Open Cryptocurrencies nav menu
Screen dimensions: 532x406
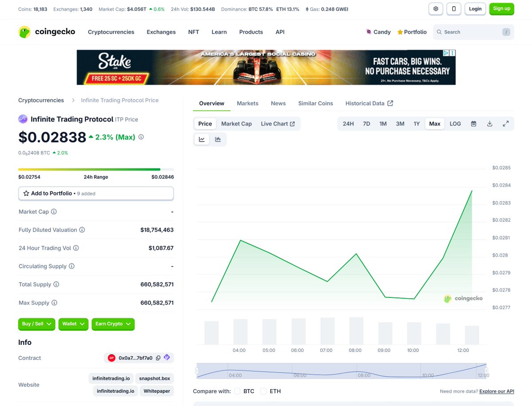[111, 32]
